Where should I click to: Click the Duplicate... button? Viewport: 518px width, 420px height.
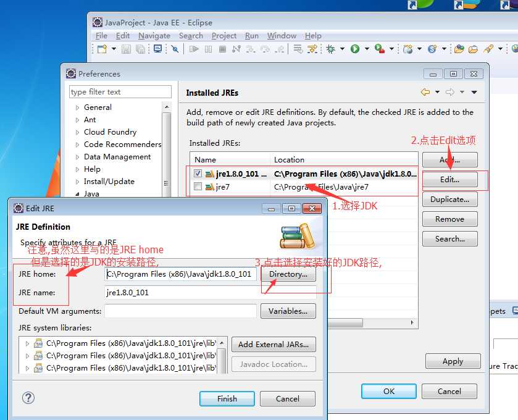pyautogui.click(x=449, y=199)
